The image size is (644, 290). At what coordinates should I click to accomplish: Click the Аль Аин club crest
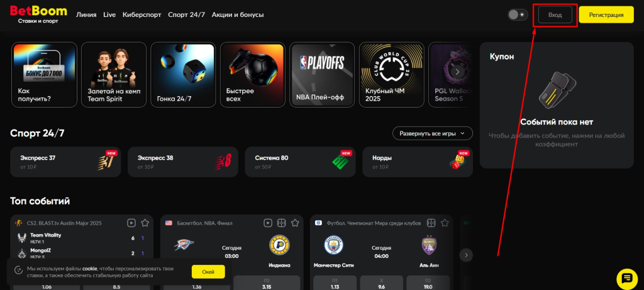[x=429, y=246]
